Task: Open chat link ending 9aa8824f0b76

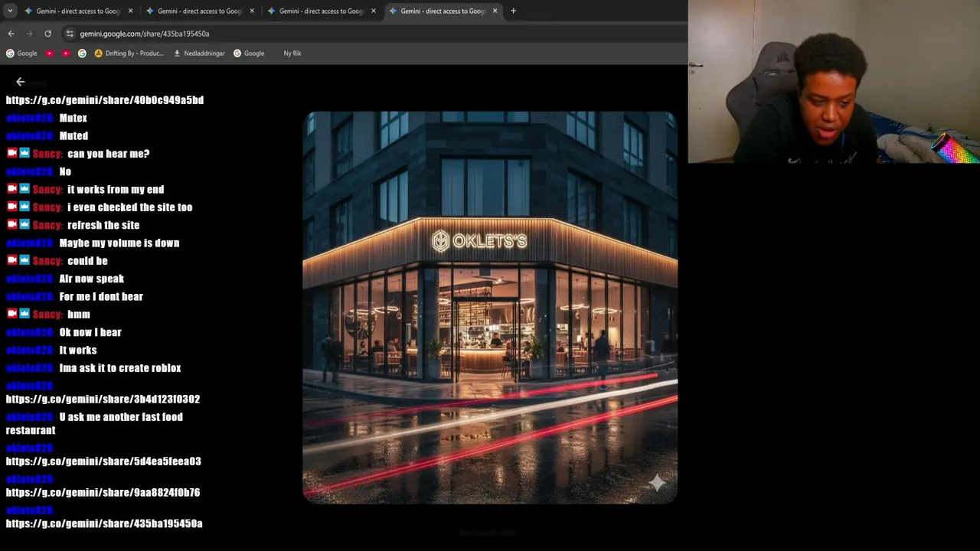Action: (103, 493)
